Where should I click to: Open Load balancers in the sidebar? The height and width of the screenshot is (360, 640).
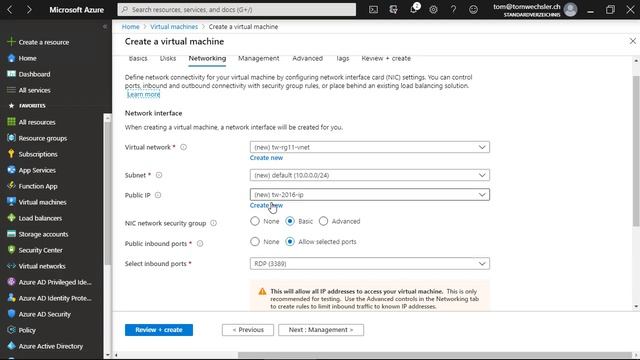40,218
